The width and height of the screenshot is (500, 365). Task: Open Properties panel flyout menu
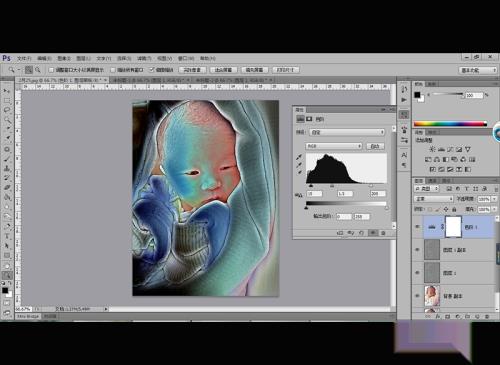[391, 109]
